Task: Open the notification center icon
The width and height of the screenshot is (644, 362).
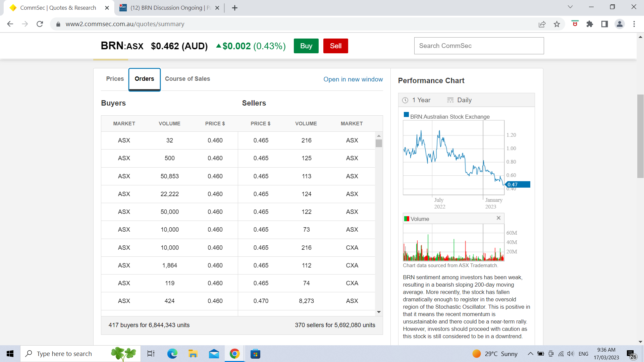Action: pyautogui.click(x=632, y=354)
